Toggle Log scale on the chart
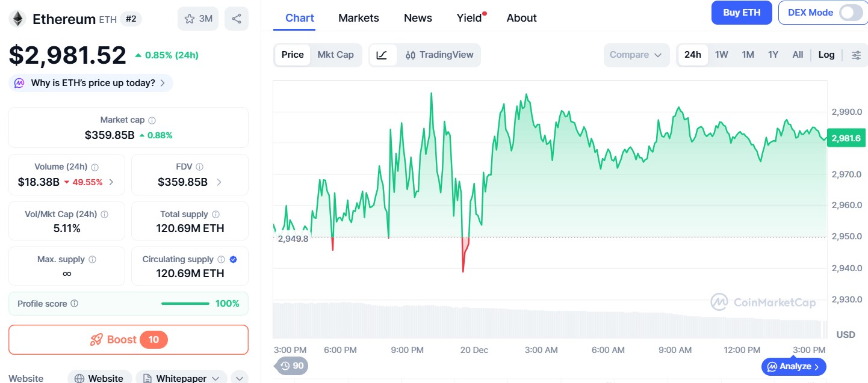The image size is (868, 383). click(x=826, y=55)
